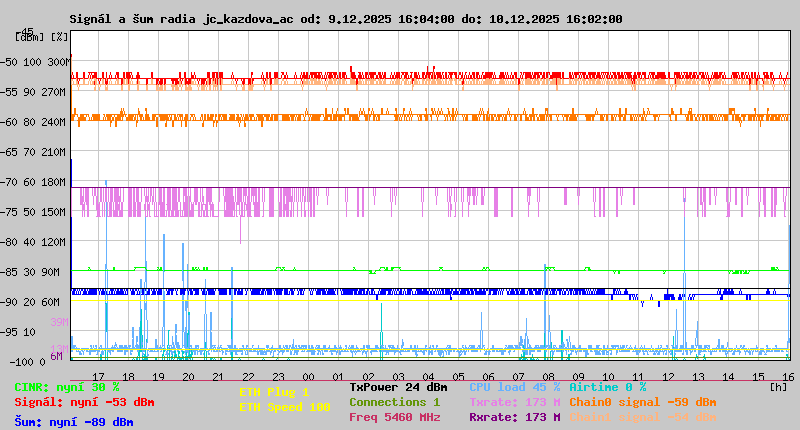Select the '-80 40 120M' y-axis label
This screenshot has height=430, width=800.
coord(34,242)
